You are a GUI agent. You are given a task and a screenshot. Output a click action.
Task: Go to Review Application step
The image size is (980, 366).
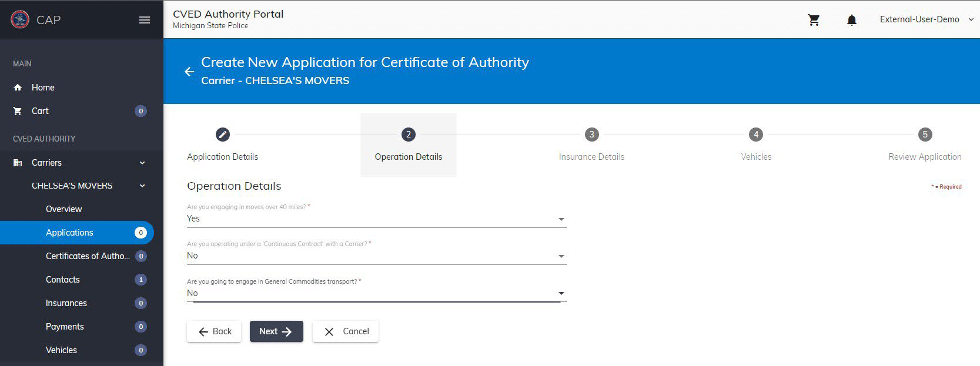(x=925, y=157)
